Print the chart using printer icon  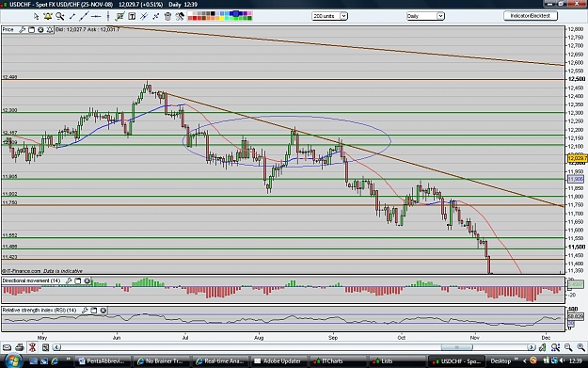[20, 347]
